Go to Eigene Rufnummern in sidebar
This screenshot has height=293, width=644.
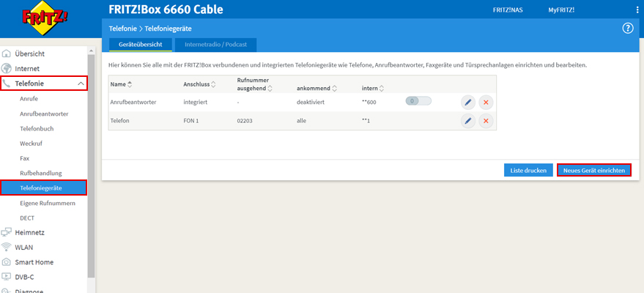click(x=48, y=203)
